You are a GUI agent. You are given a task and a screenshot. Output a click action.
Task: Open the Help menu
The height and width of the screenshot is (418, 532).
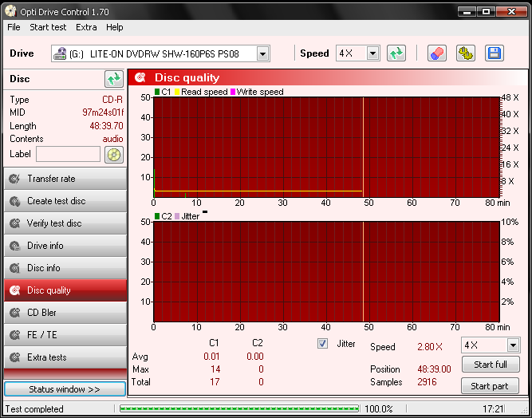pos(114,27)
